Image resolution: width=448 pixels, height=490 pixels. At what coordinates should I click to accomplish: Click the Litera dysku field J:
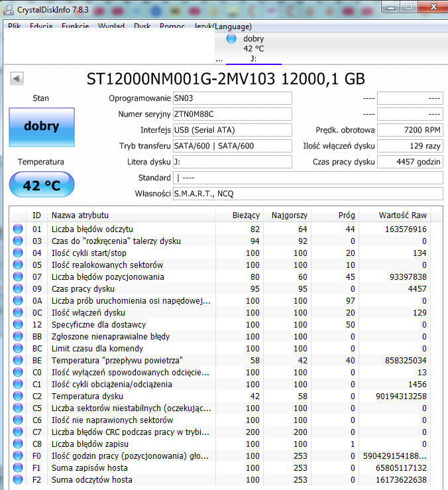(233, 162)
